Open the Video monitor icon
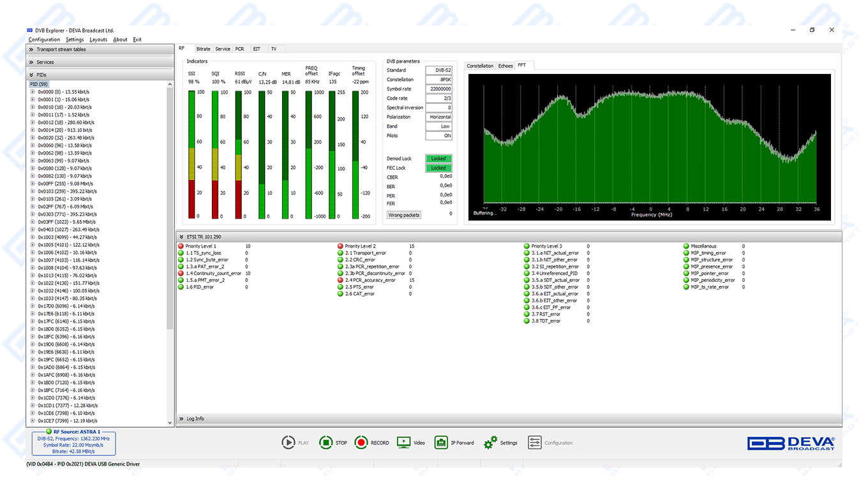The height and width of the screenshot is (493, 868). click(403, 443)
